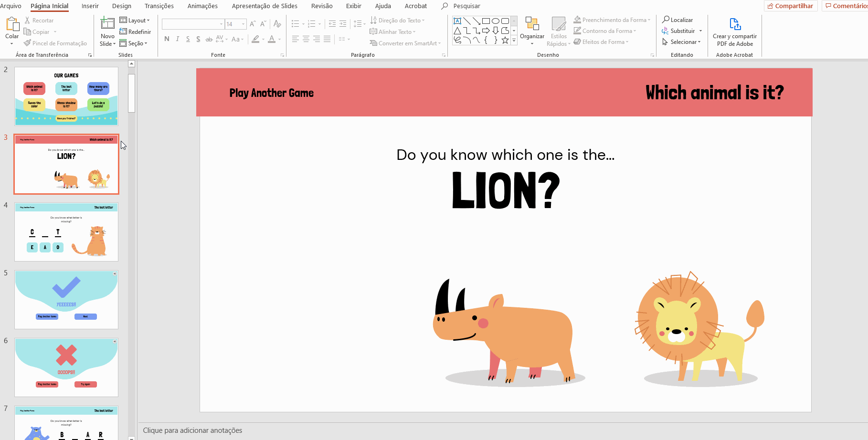Click the text shadow S icon
Screen dimensions: 868x440
[x=198, y=39]
